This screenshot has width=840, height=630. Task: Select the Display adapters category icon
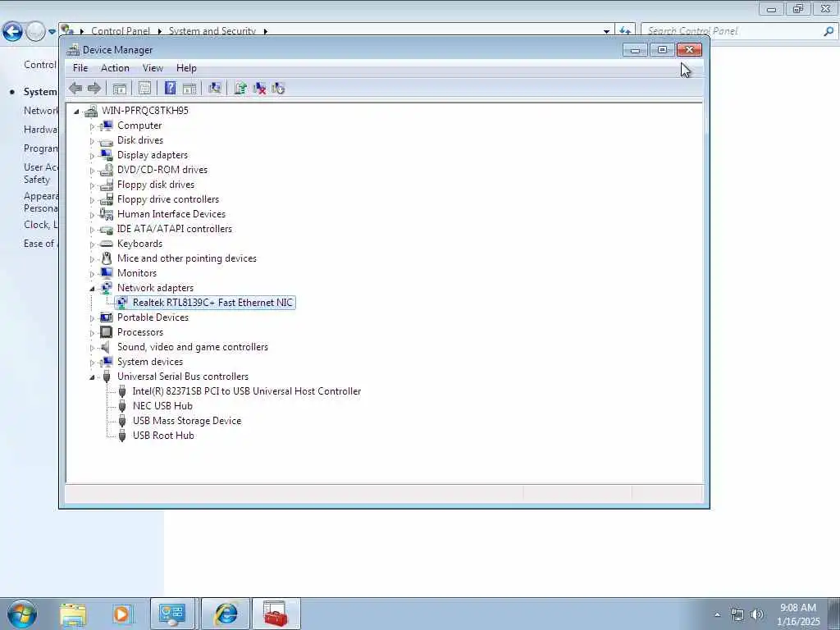click(107, 155)
